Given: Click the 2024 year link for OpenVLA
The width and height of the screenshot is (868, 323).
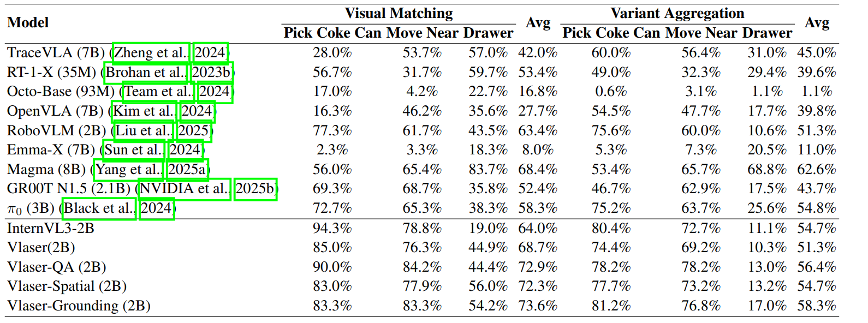Looking at the screenshot, I should (197, 111).
